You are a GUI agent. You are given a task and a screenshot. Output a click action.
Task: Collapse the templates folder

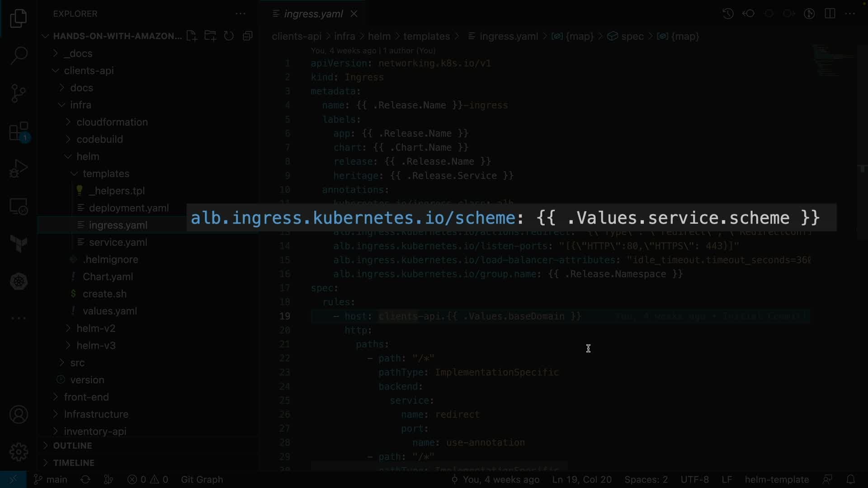pos(105,174)
